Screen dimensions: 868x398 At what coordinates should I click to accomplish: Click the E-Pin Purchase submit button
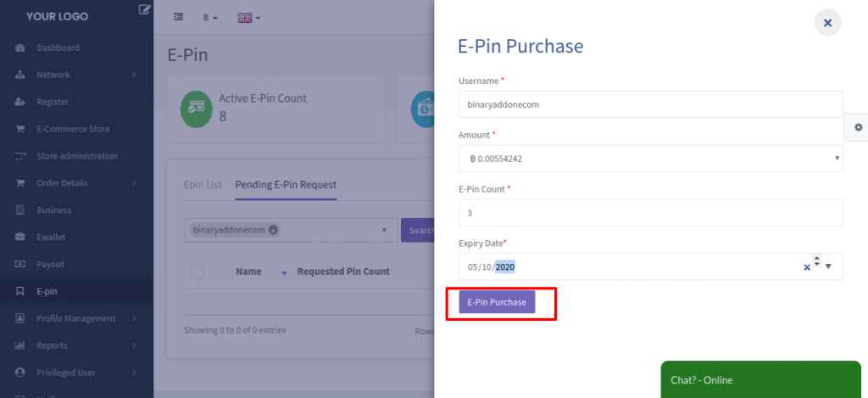click(497, 302)
